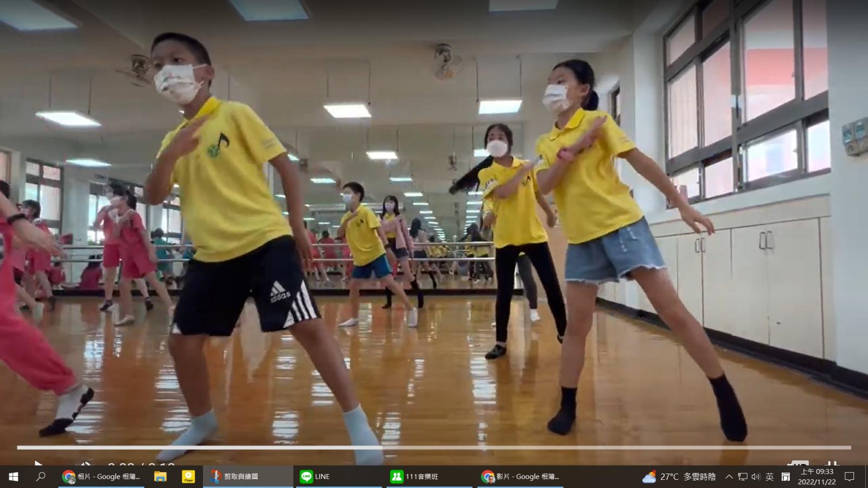Screen dimensions: 868x488
Task: Open the Windows Start menu
Action: click(x=14, y=477)
